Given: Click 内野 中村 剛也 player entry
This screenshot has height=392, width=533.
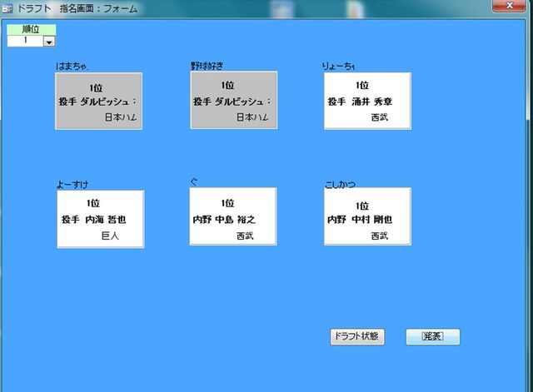Looking at the screenshot, I should coord(360,220).
